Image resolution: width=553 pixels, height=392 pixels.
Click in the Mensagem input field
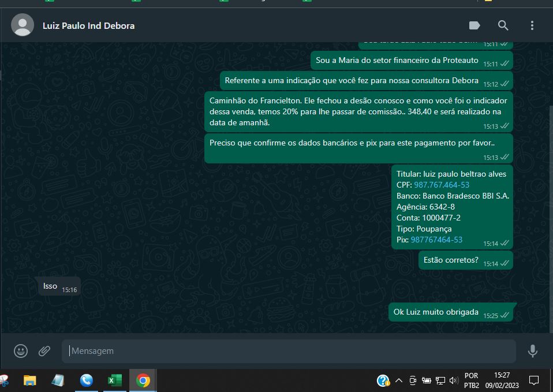point(289,351)
